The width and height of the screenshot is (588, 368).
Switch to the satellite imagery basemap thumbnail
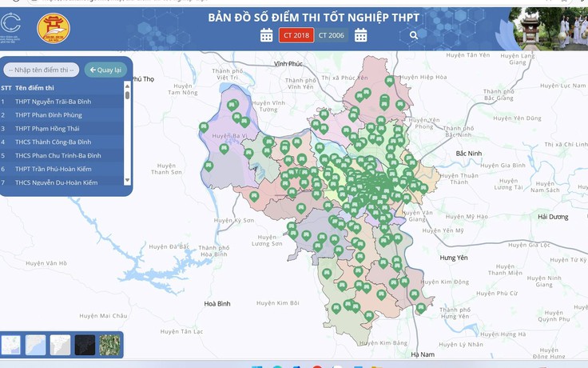(109, 345)
